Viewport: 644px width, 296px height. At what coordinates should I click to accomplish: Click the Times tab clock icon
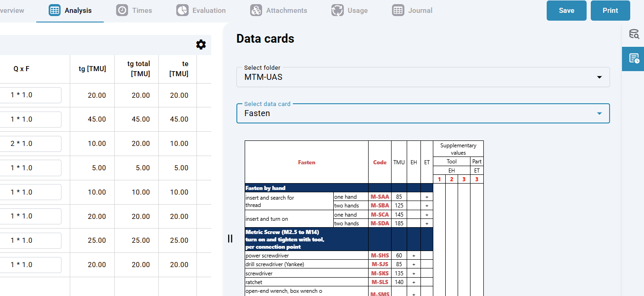(x=122, y=10)
